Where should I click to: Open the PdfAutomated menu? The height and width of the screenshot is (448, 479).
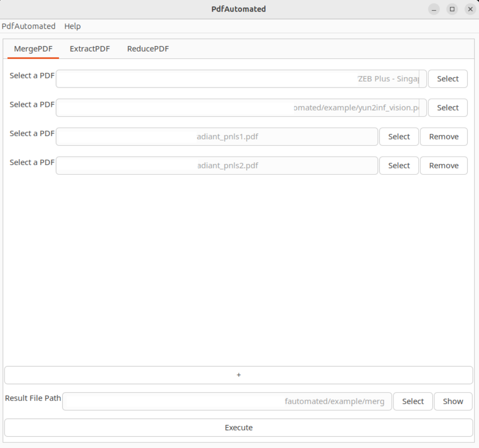point(29,26)
